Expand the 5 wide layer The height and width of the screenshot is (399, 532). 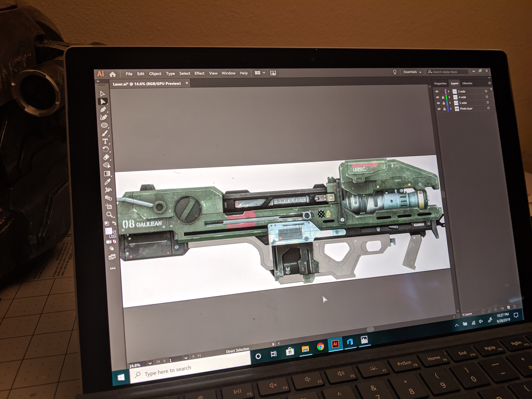click(x=450, y=103)
